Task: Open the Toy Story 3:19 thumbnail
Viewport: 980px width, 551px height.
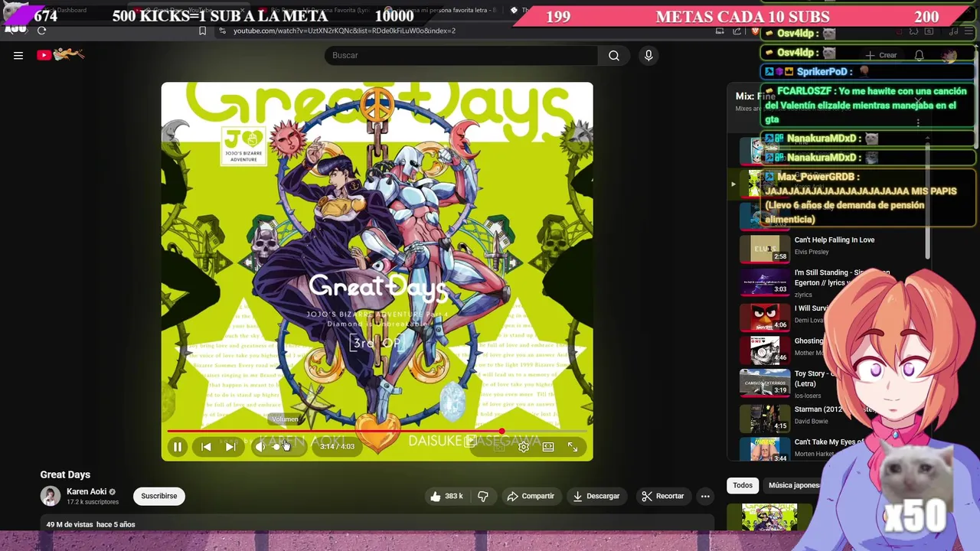Action: tap(764, 382)
